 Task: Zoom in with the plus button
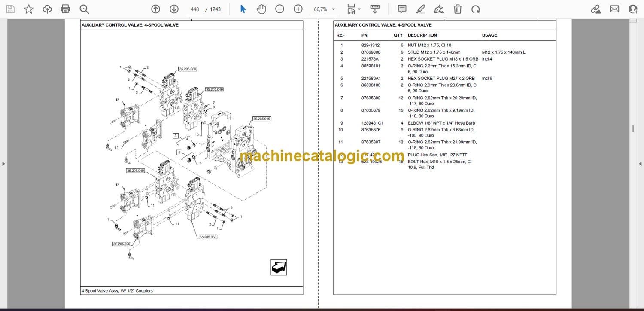click(x=298, y=9)
